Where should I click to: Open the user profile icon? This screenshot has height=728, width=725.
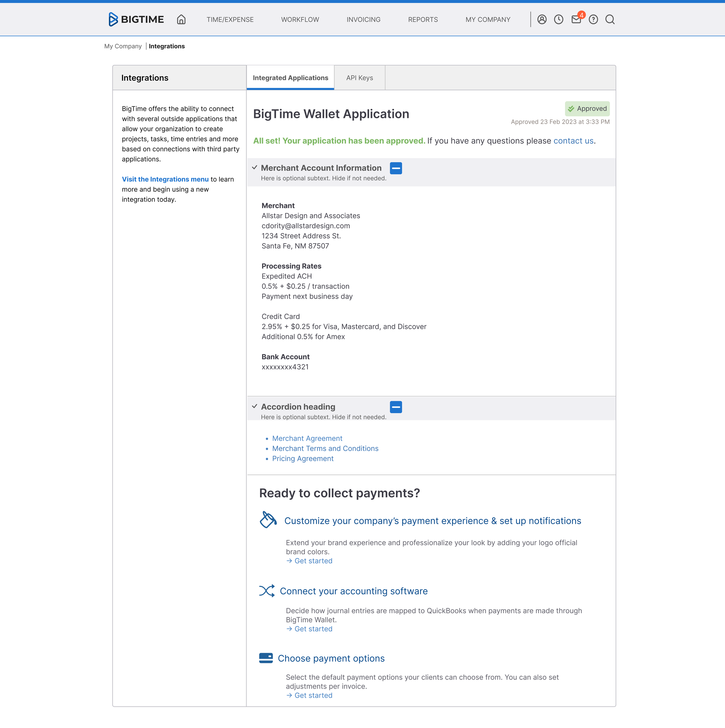coord(542,19)
